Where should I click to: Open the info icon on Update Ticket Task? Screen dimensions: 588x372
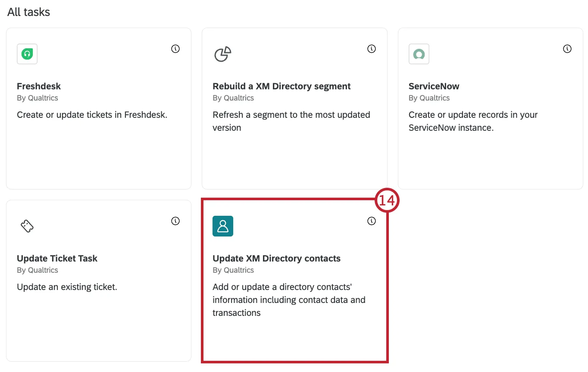(x=175, y=221)
